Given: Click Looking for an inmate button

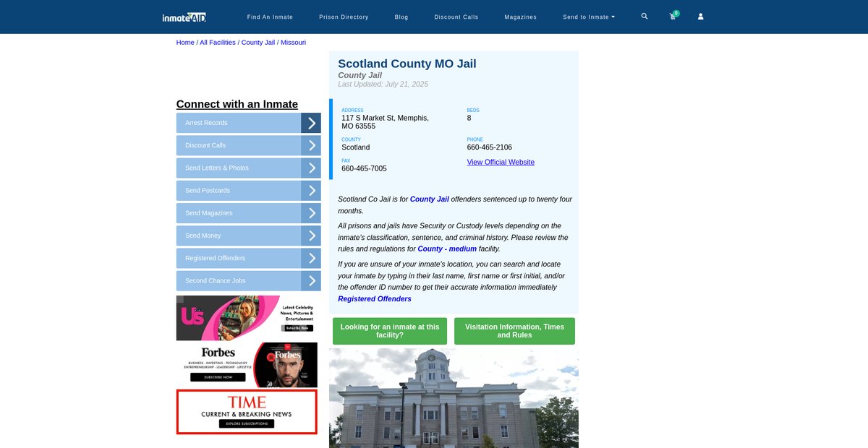Looking at the screenshot, I should pyautogui.click(x=390, y=331).
